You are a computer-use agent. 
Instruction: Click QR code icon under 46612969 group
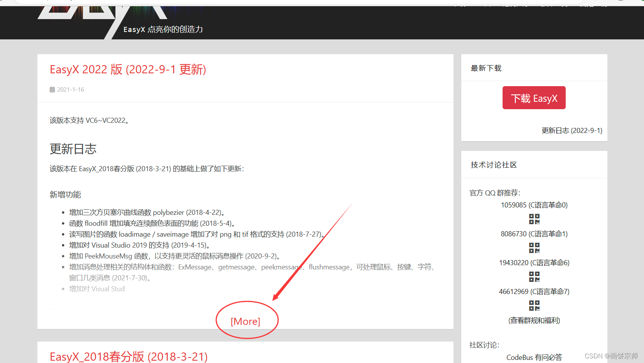534,306
